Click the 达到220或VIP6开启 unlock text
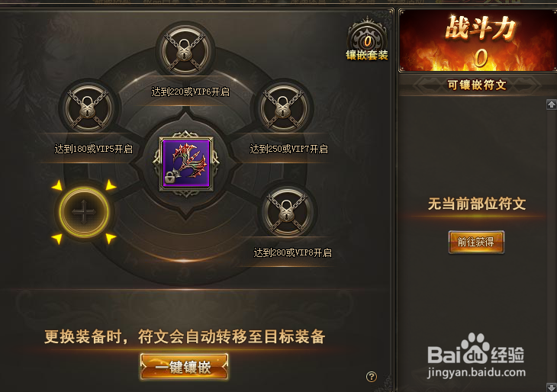 (x=191, y=92)
